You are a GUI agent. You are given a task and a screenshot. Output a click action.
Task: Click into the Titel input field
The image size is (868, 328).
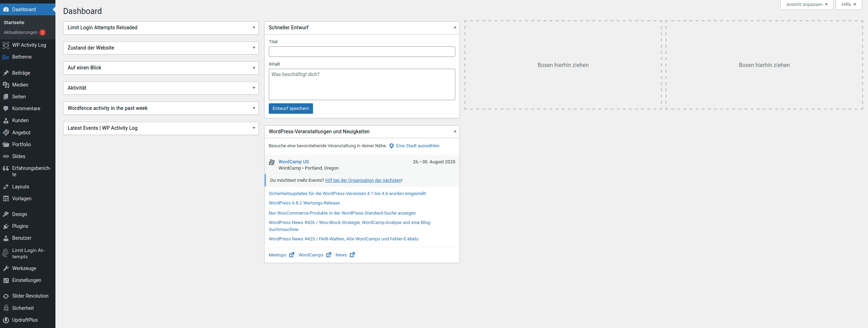pos(362,52)
